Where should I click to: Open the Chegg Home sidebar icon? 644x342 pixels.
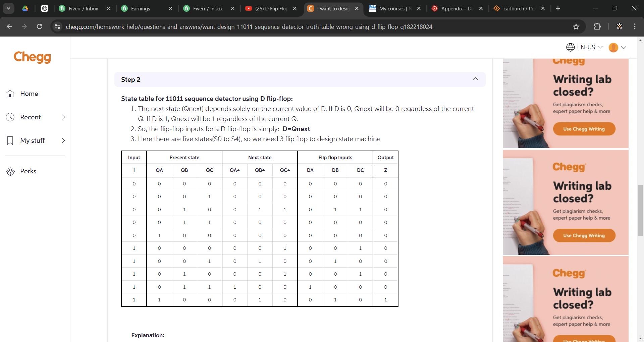[x=10, y=94]
